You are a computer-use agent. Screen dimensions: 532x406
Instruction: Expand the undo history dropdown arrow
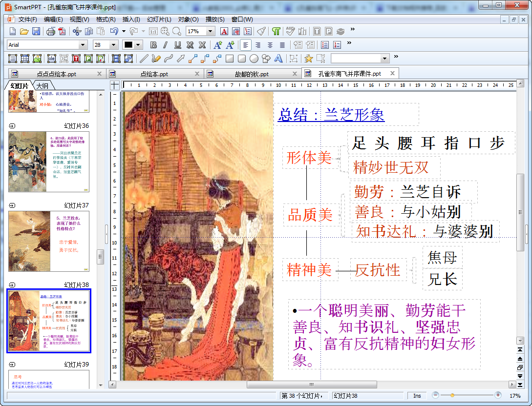(x=124, y=32)
